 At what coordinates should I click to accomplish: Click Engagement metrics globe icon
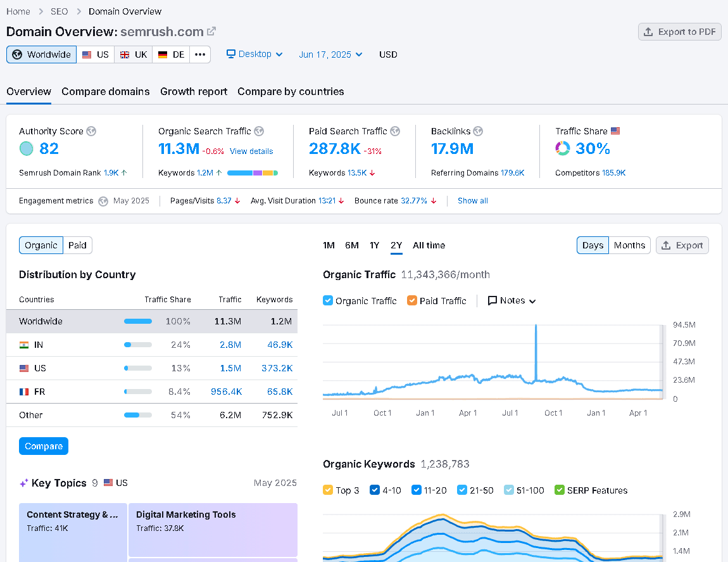104,201
